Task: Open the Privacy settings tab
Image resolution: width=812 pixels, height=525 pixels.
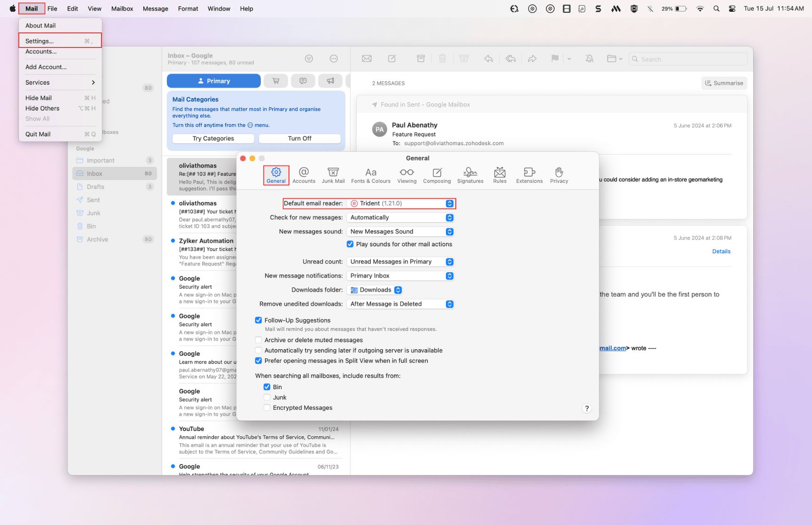Action: [x=559, y=175]
